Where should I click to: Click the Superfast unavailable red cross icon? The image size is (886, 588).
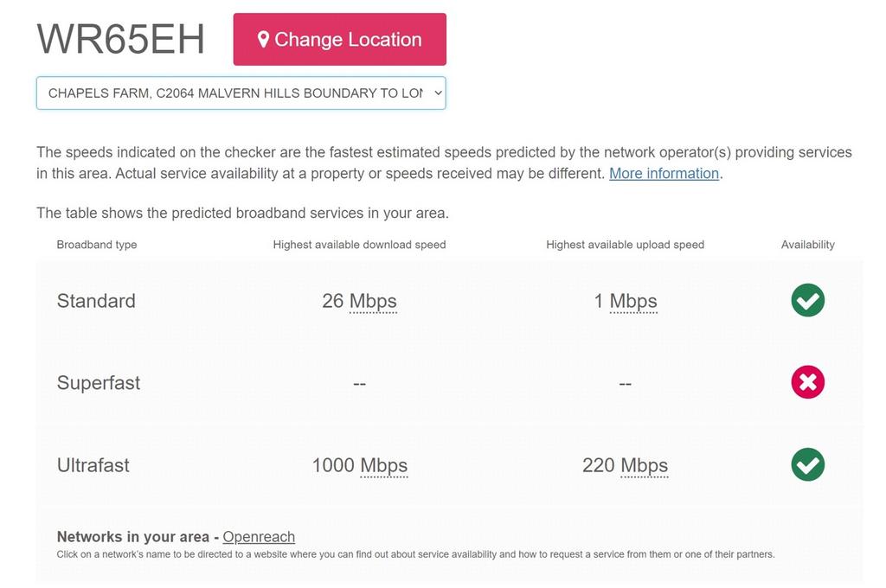(x=807, y=382)
